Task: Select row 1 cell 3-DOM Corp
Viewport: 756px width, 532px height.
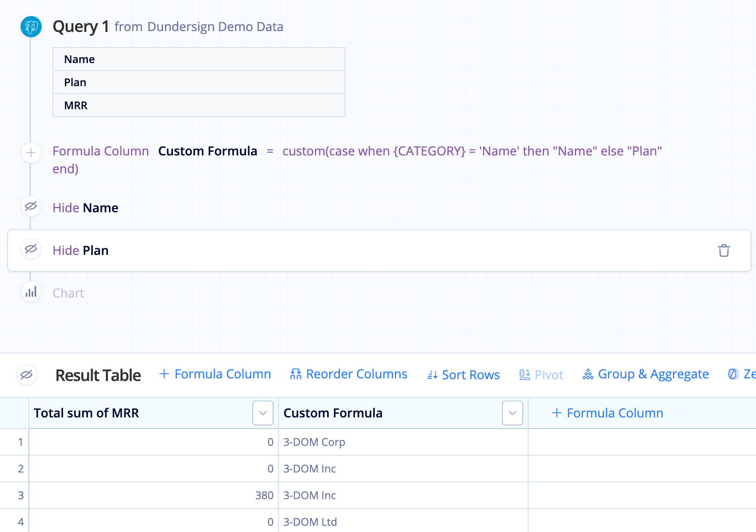Action: click(403, 442)
